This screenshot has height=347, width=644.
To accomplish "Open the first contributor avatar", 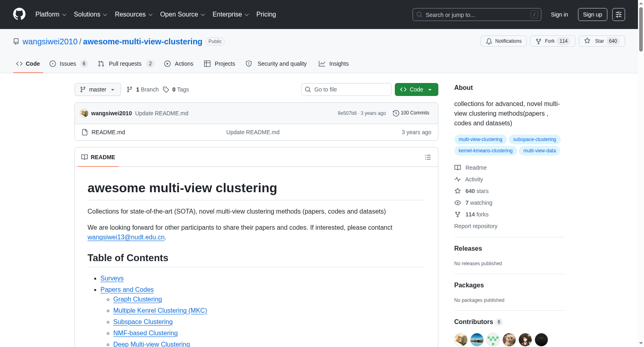I will (461, 340).
